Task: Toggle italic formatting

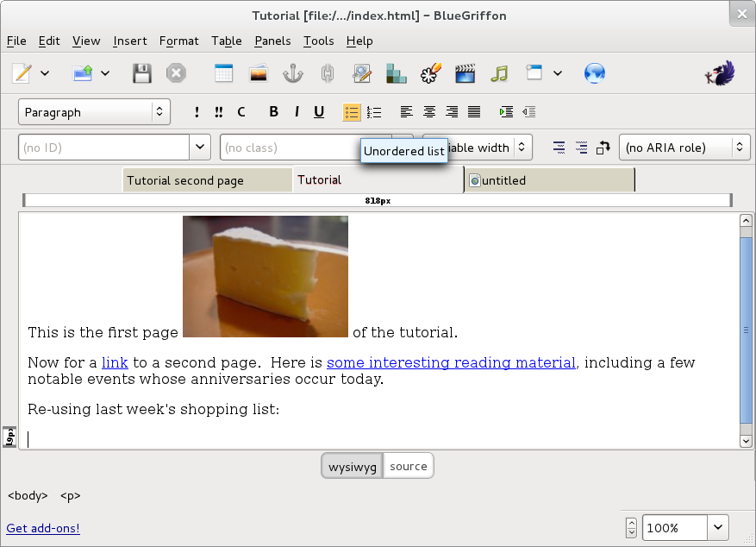Action: click(297, 112)
